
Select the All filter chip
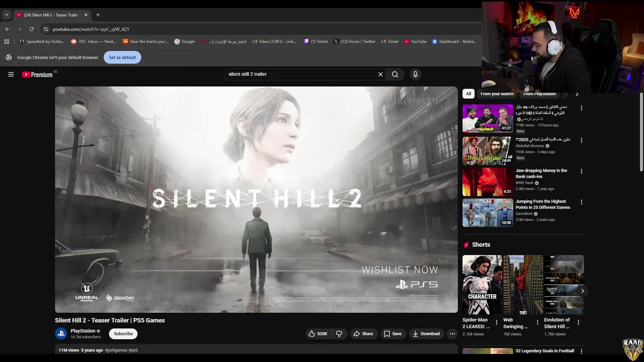[468, 94]
